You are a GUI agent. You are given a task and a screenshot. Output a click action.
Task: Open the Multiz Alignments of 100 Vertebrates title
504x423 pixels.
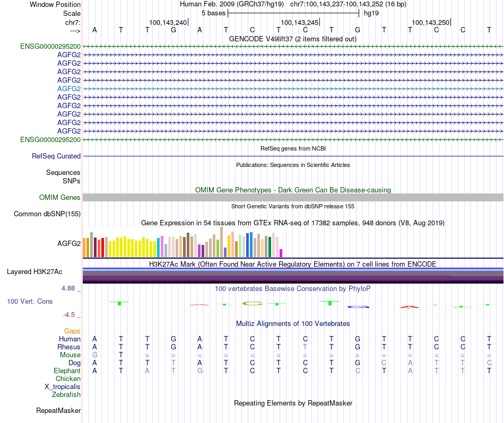[292, 323]
